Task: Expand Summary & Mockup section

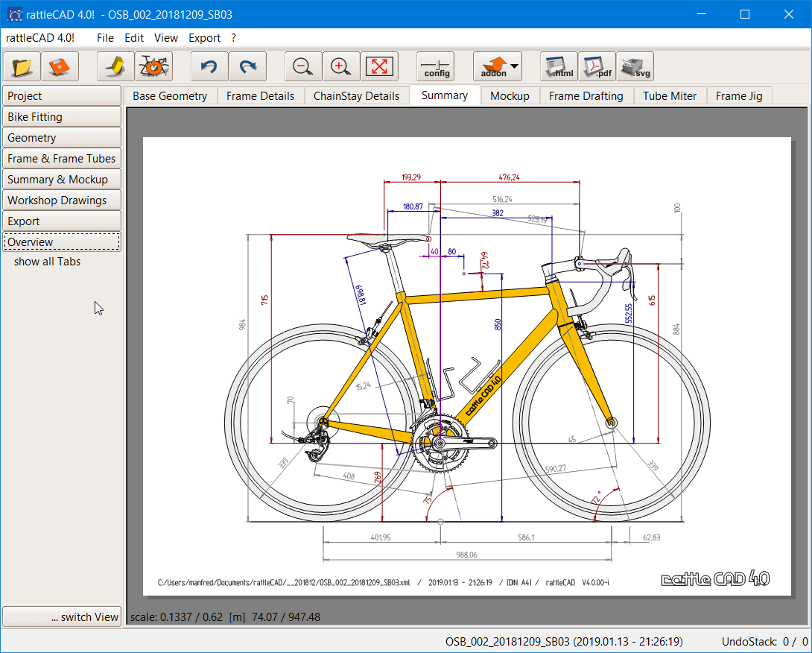Action: click(62, 180)
